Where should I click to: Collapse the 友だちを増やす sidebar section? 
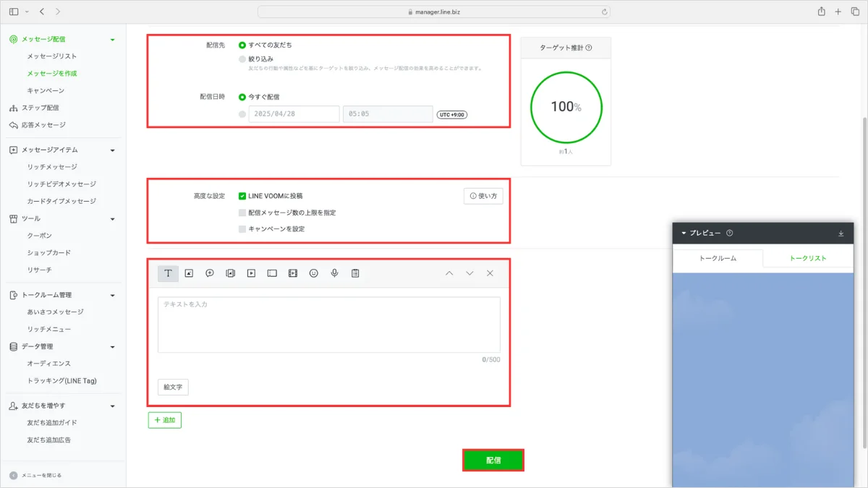coord(112,406)
